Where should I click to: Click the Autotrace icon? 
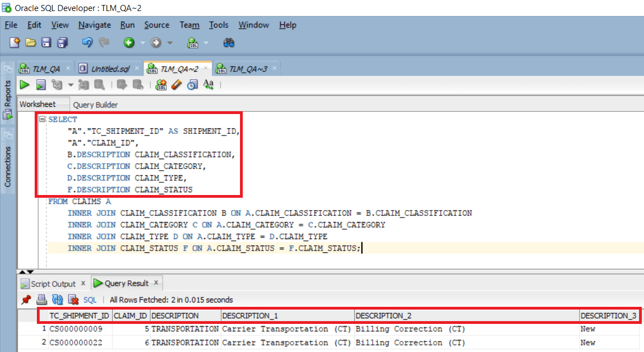click(x=83, y=85)
